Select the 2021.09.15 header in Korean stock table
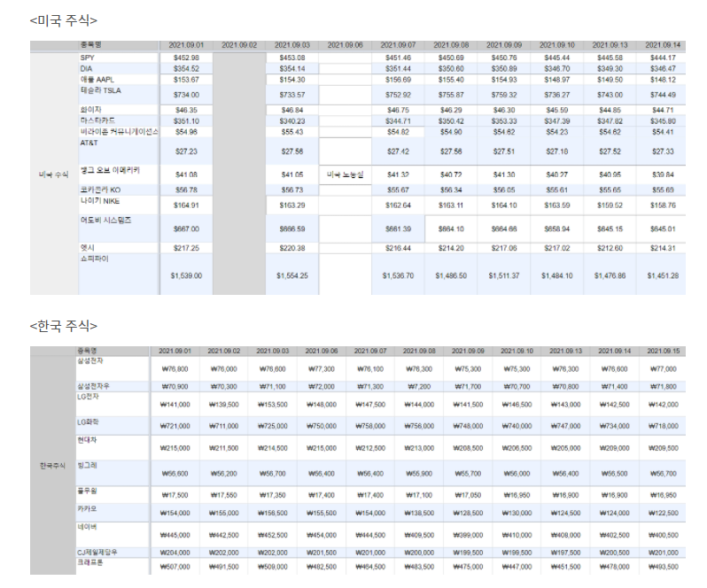 coord(664,351)
